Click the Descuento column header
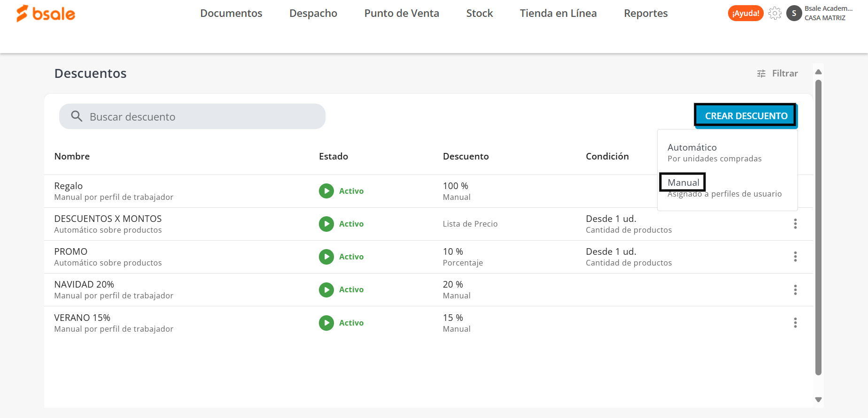This screenshot has width=868, height=418. click(x=466, y=156)
